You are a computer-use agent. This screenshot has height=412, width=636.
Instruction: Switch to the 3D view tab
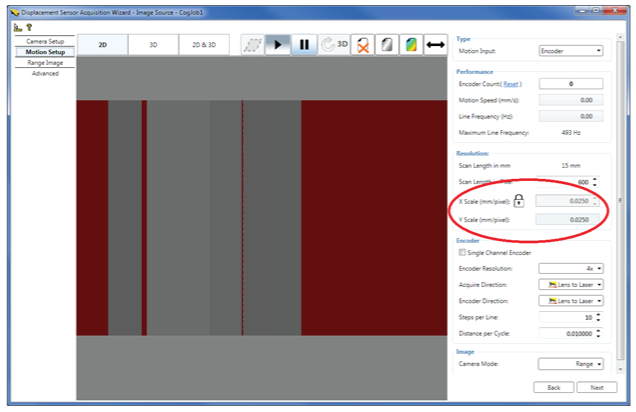(153, 45)
